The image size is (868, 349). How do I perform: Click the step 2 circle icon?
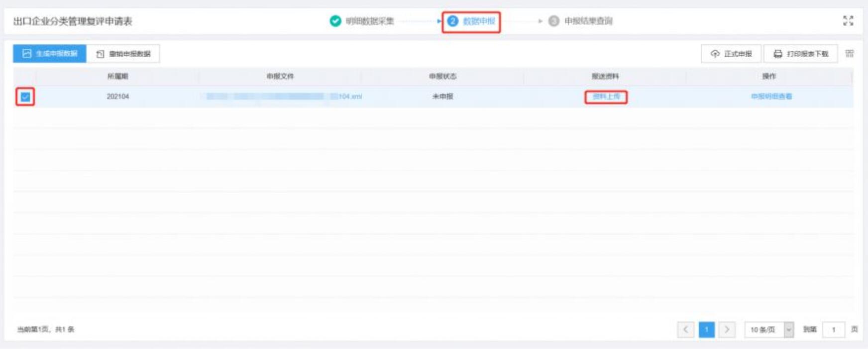452,21
